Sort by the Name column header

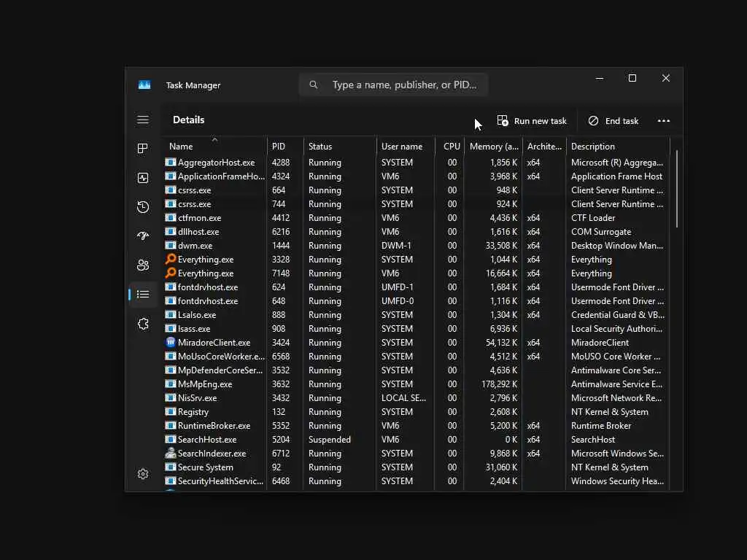[215, 146]
